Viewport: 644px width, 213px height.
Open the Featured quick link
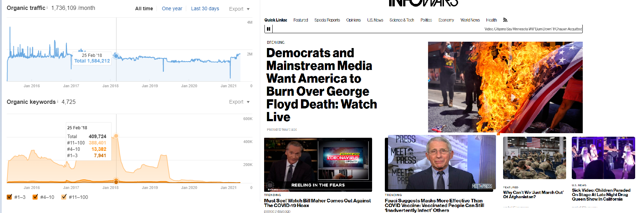pyautogui.click(x=301, y=20)
